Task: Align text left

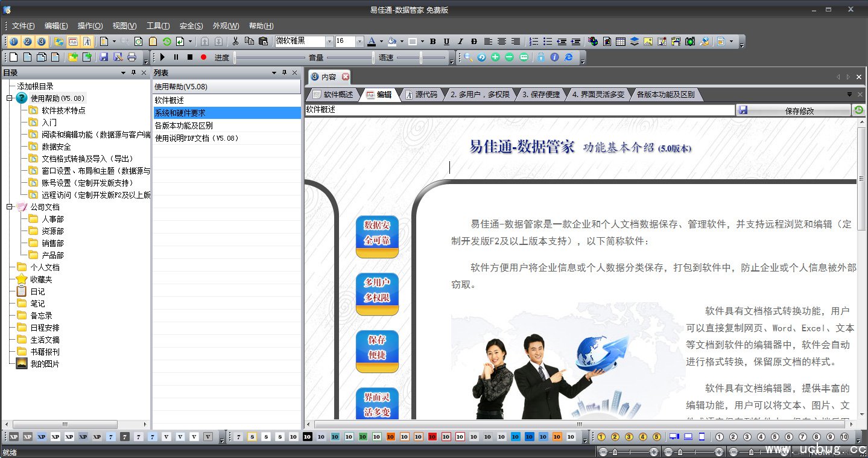Action: (488, 41)
